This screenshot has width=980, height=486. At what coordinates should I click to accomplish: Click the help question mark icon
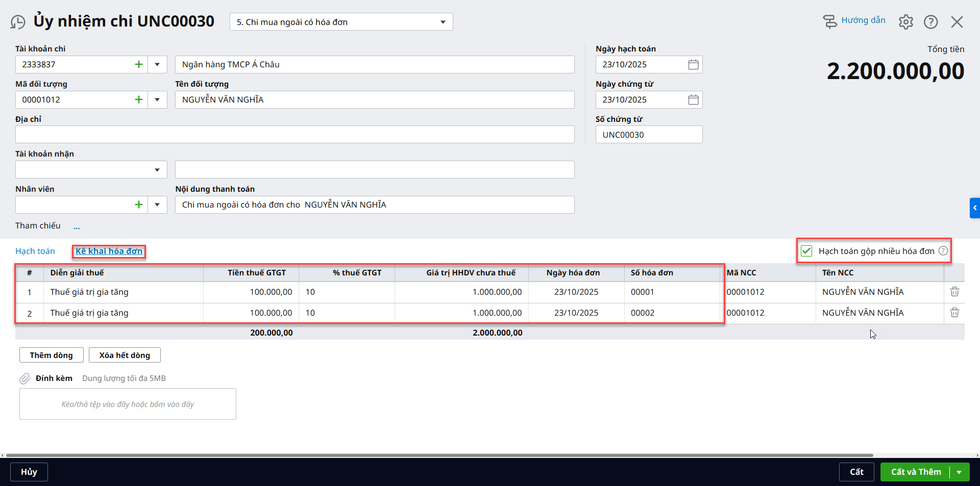tap(930, 22)
